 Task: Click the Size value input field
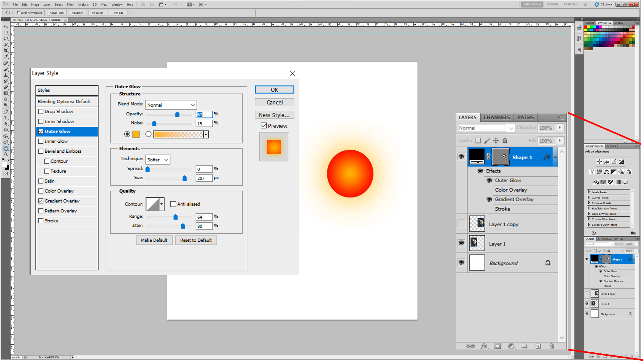204,178
